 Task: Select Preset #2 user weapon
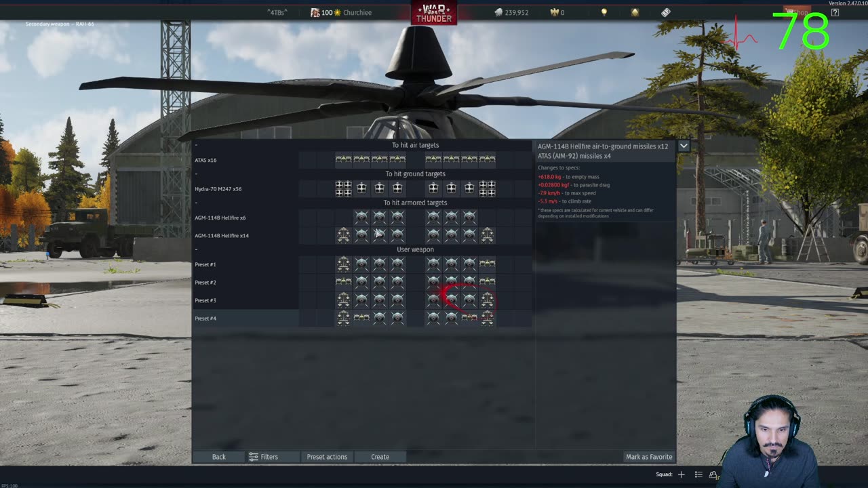pyautogui.click(x=363, y=282)
